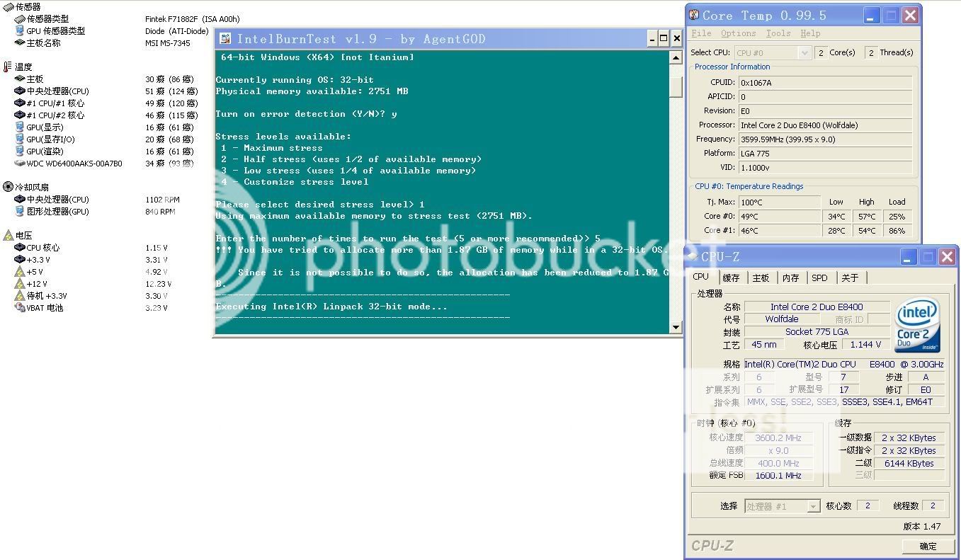The height and width of the screenshot is (560, 961).
Task: Click the +12 V row icon
Action: (x=20, y=283)
